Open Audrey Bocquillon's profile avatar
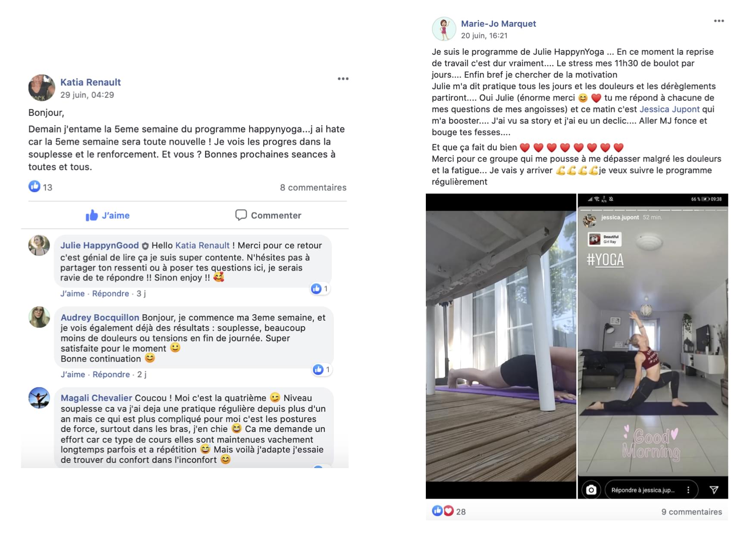The image size is (756, 534). 39,317
